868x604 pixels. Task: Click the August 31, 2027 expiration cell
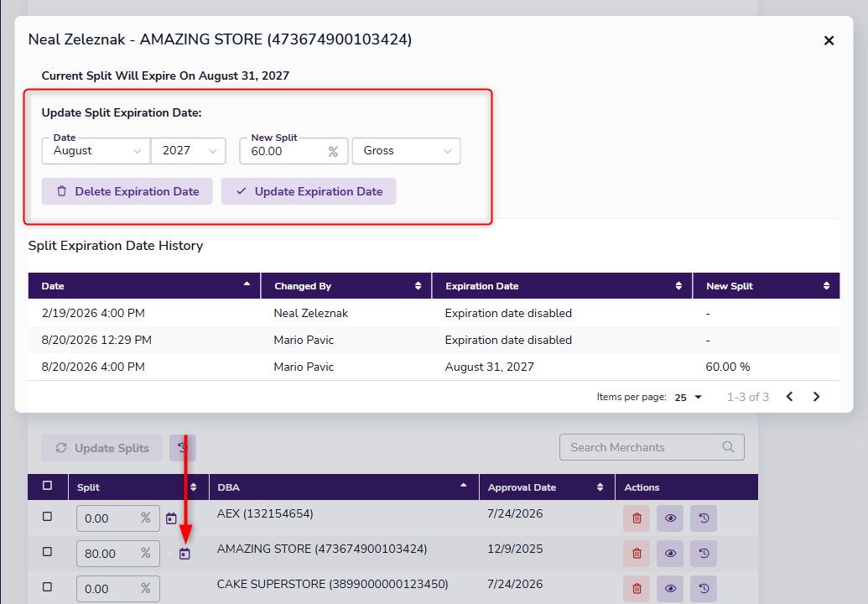(490, 367)
